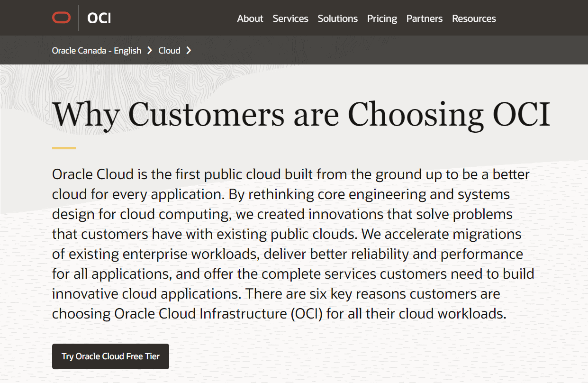Go to the Cloud breadcrumb link
Image resolution: width=588 pixels, height=383 pixels.
(x=170, y=50)
